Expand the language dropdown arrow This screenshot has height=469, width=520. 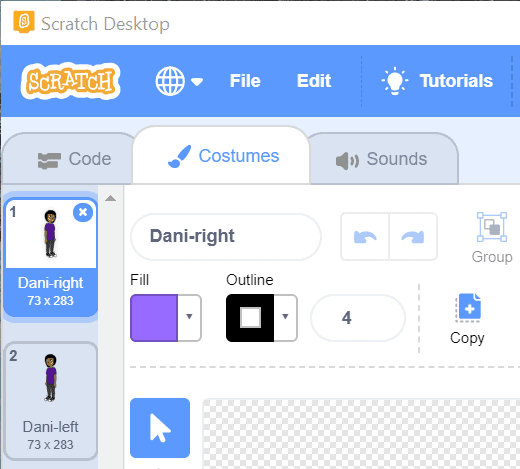[197, 82]
